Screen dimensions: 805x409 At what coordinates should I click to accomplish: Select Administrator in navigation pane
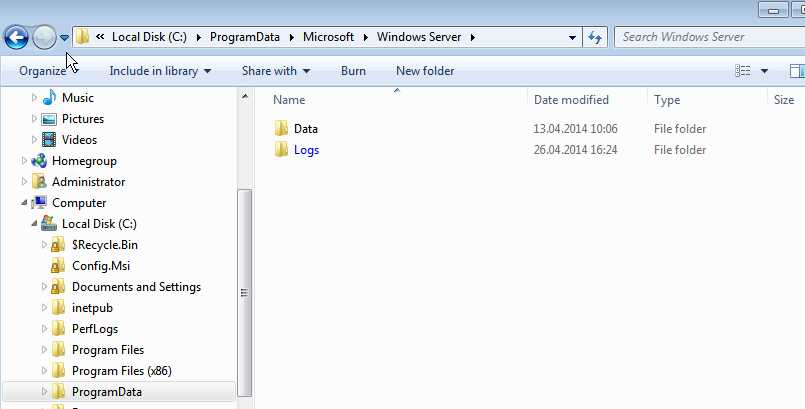pos(88,182)
